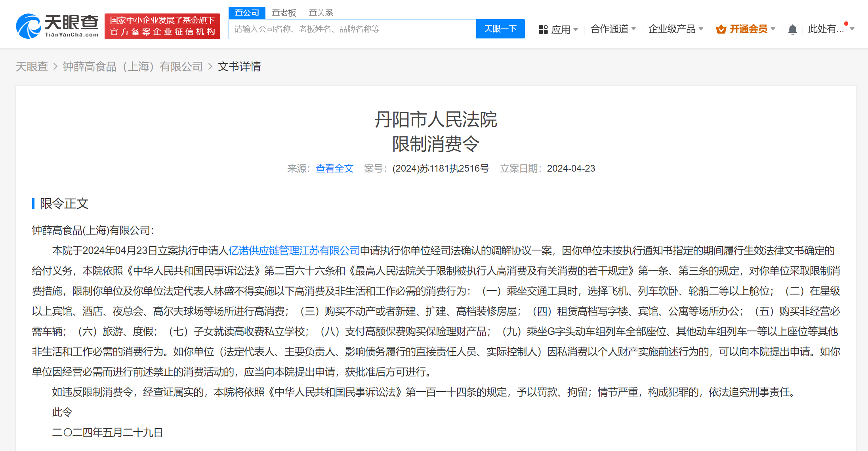This screenshot has width=868, height=451.
Task: Click the 天眼查 breadcrumb link
Action: point(31,67)
